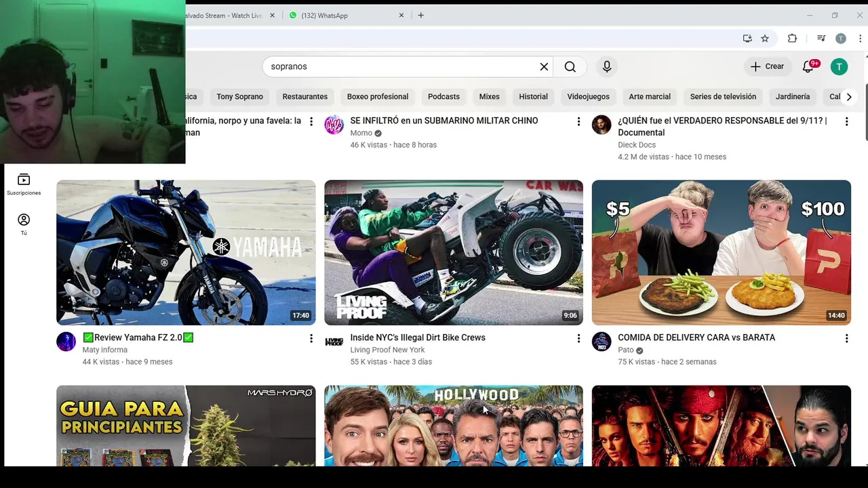Play the Hollywood group thumbnail
Viewport: 868px width, 488px height.
(454, 426)
